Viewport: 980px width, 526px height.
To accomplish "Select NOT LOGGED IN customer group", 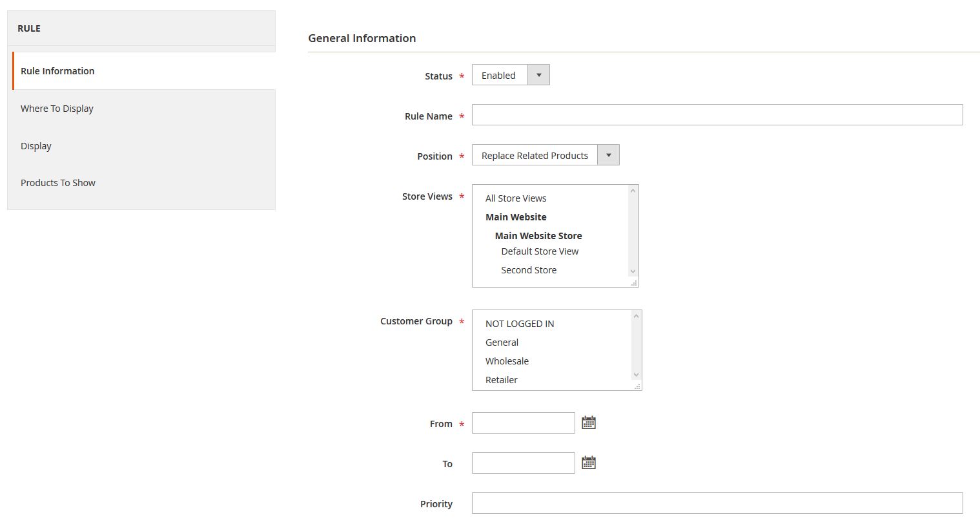I will pos(520,324).
